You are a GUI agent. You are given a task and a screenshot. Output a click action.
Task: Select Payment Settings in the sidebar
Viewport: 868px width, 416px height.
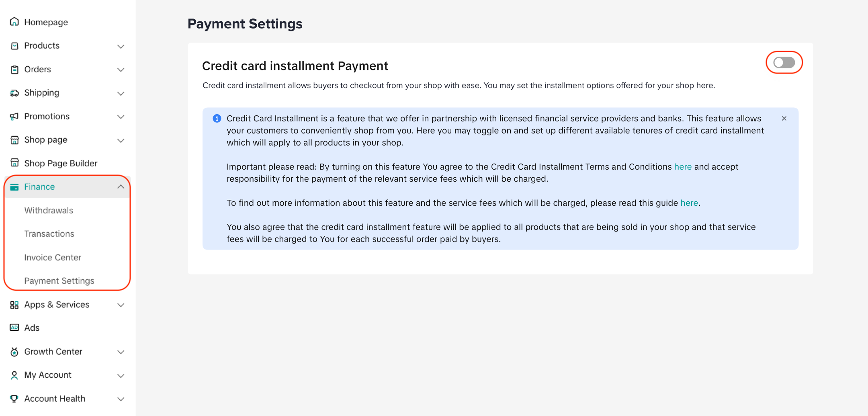59,281
